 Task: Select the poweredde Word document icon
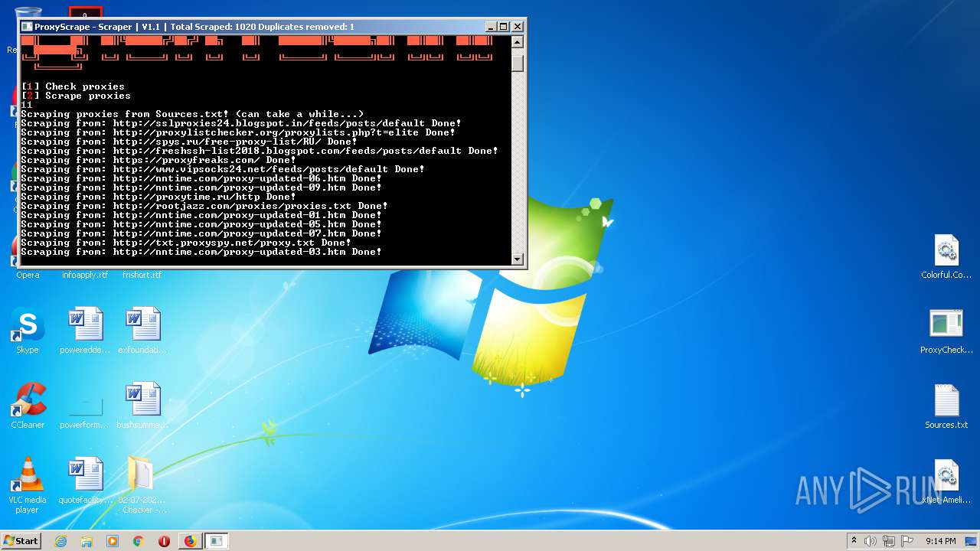coord(85,331)
